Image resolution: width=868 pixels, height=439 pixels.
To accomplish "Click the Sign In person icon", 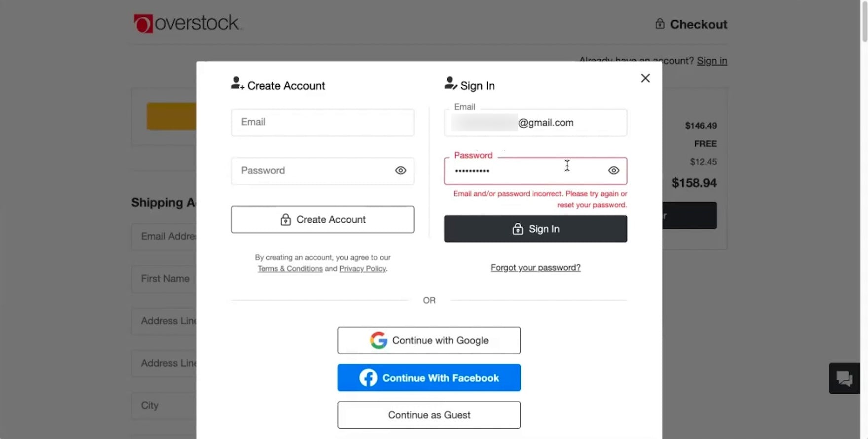I will coord(450,83).
